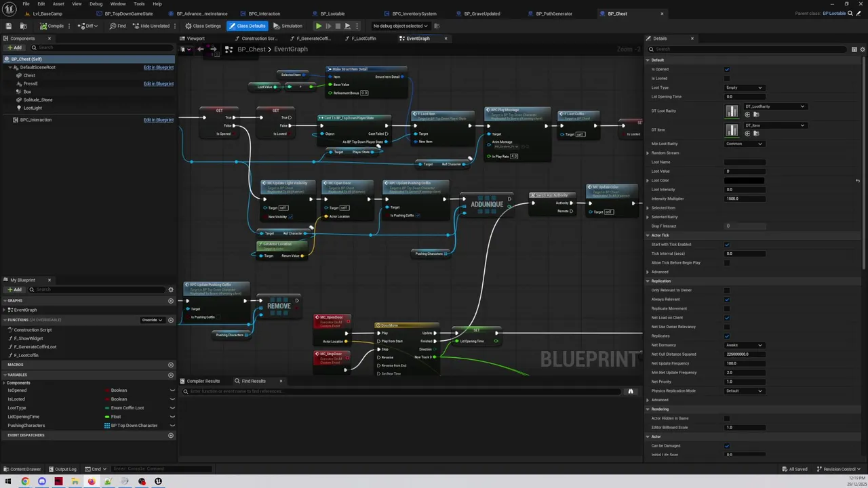868x488 pixels.
Task: Add a new macro with plus icon
Action: pyautogui.click(x=170, y=365)
